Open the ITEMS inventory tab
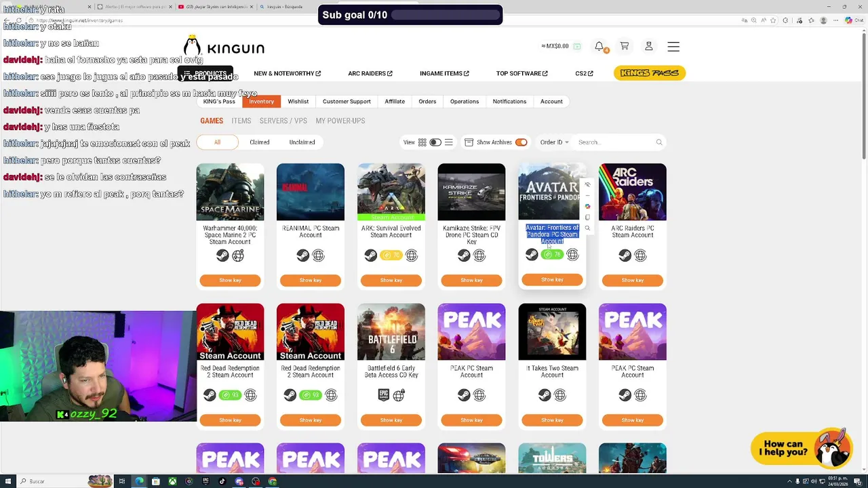 (241, 121)
